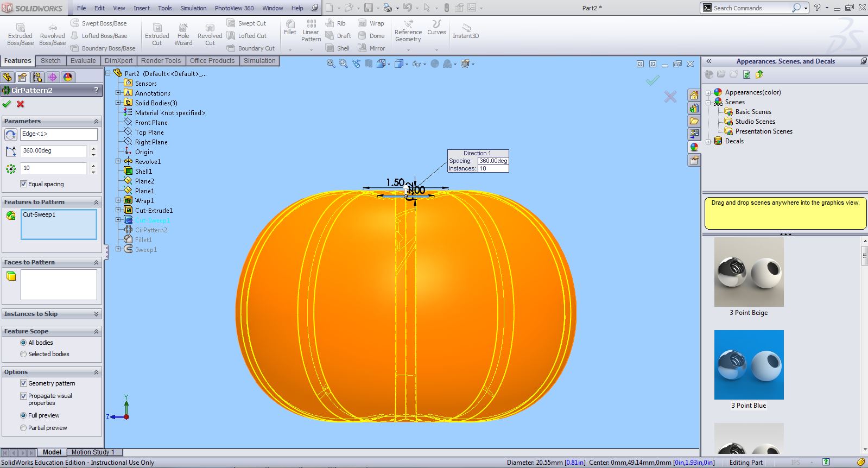Select the Extruded Boss/Base tool
Screen dimensions: 868x468
[x=20, y=34]
